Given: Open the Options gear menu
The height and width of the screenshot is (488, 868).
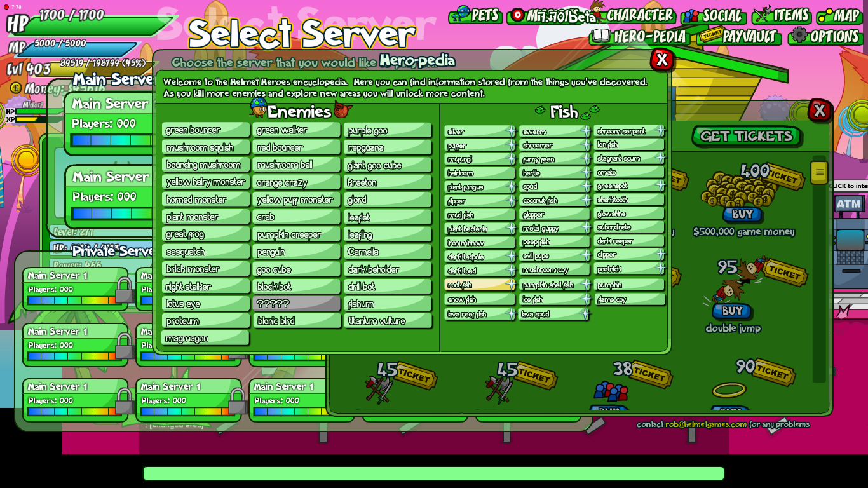Looking at the screenshot, I should point(825,36).
